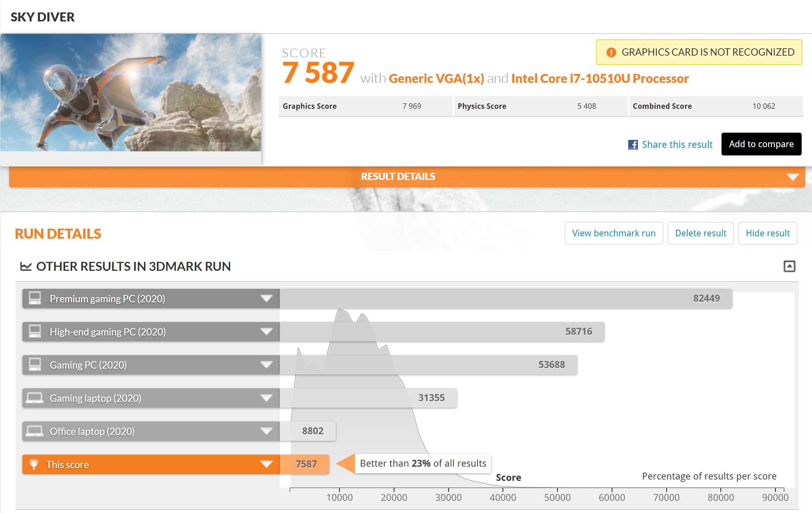Viewport: 812px width, 513px height.
Task: Select the Gaming PC 53688 bar
Action: [428, 365]
